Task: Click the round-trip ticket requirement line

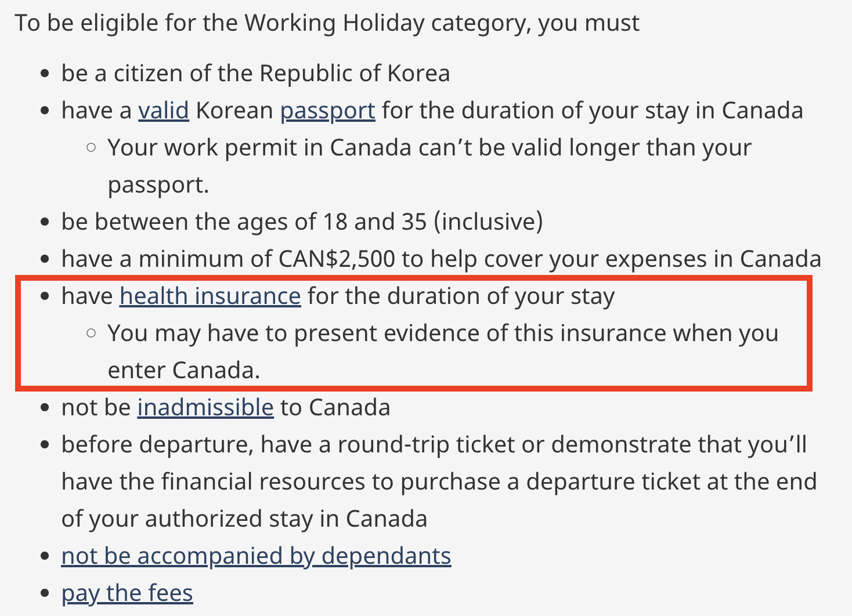Action: (x=434, y=444)
